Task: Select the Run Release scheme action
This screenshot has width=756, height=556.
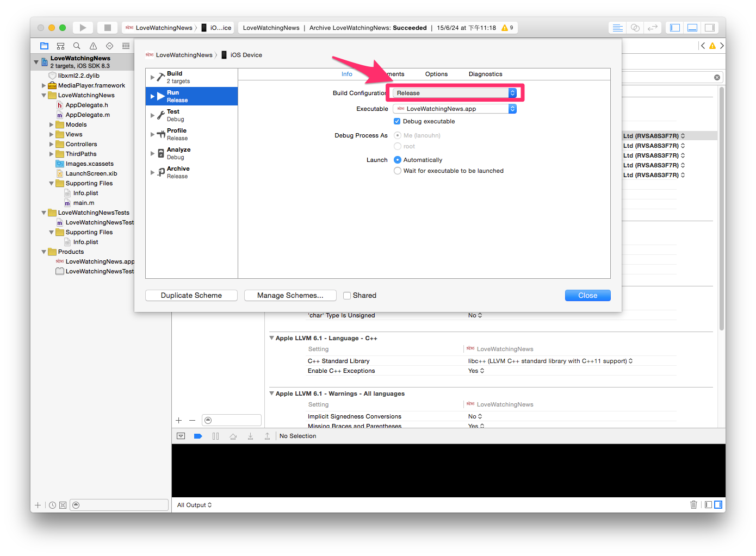Action: pos(192,96)
